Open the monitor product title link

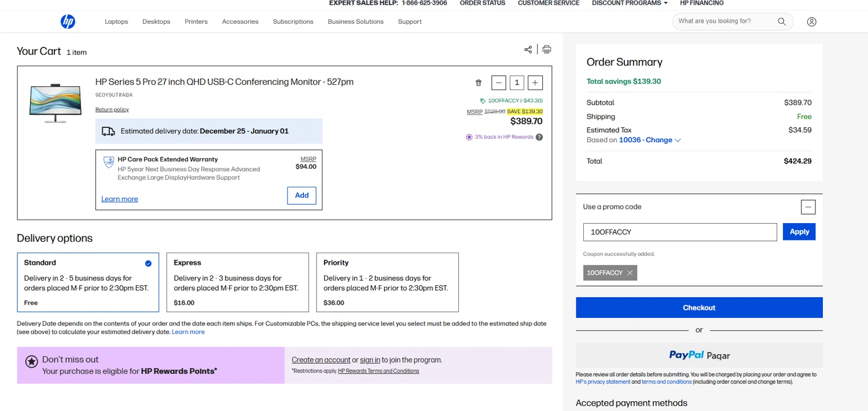(225, 82)
